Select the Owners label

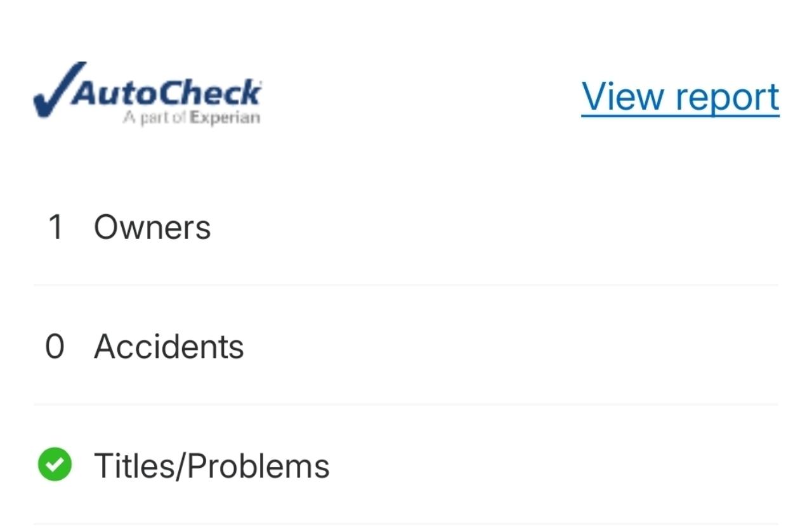(x=152, y=227)
